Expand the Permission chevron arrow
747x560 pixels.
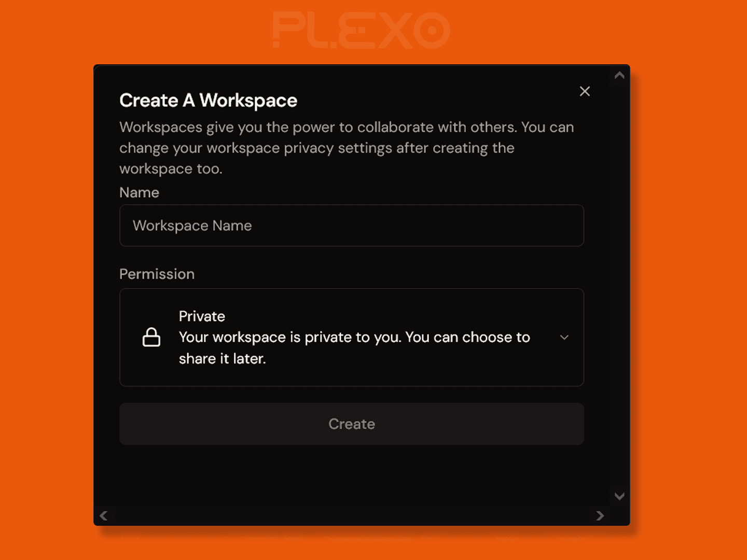pos(564,337)
